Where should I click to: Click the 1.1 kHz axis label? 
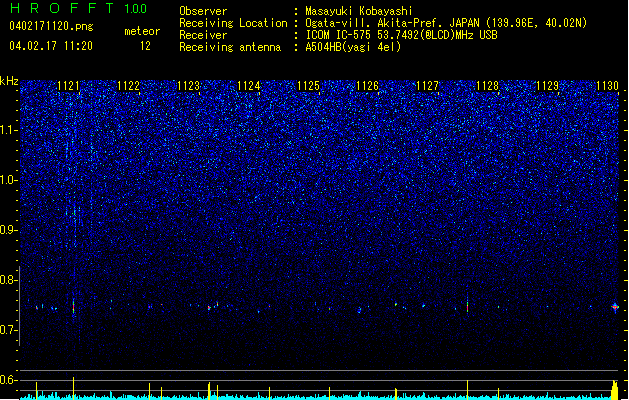(x=8, y=130)
